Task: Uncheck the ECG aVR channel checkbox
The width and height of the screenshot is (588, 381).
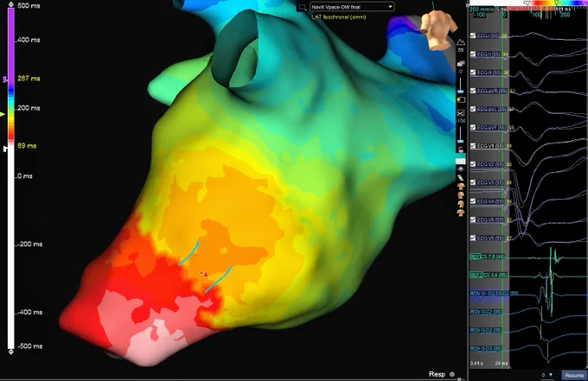Action: 473,91
